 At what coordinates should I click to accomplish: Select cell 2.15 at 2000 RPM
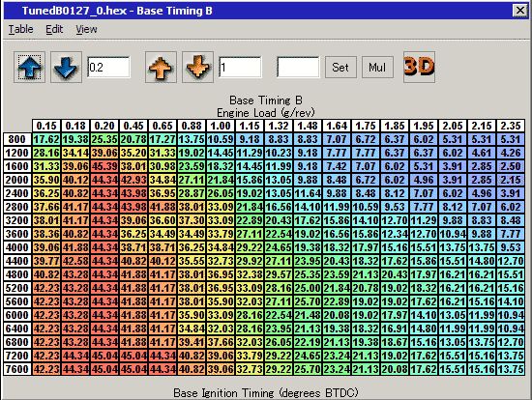(511, 180)
